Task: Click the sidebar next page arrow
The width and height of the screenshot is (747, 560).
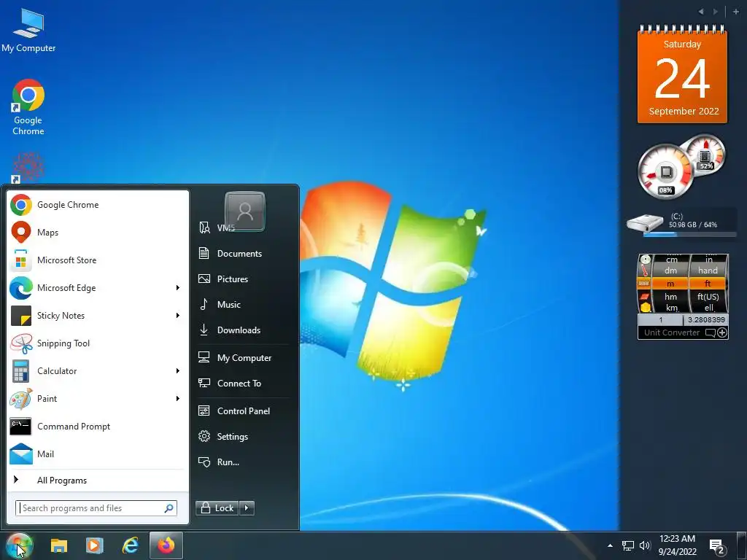Action: tap(716, 12)
